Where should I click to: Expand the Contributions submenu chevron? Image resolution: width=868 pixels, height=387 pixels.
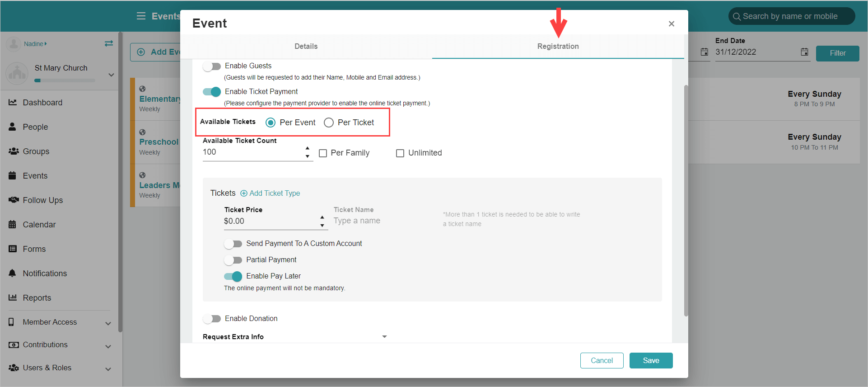(x=108, y=347)
